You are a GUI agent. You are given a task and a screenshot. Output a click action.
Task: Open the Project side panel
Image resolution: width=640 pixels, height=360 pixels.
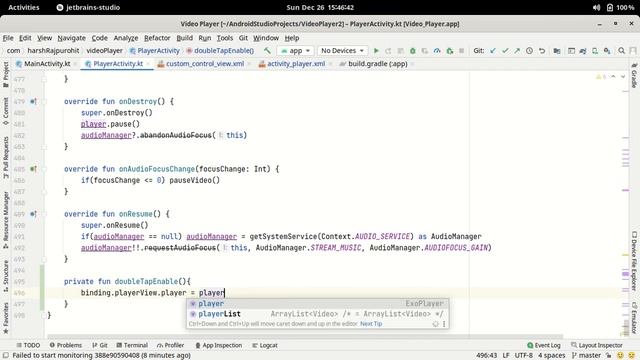pyautogui.click(x=6, y=75)
